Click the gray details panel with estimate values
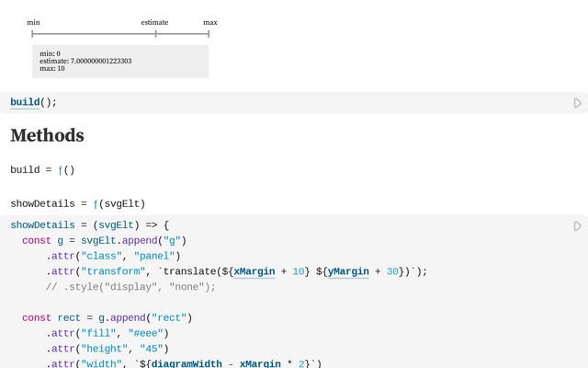Image resolution: width=588 pixels, height=368 pixels. (x=120, y=61)
